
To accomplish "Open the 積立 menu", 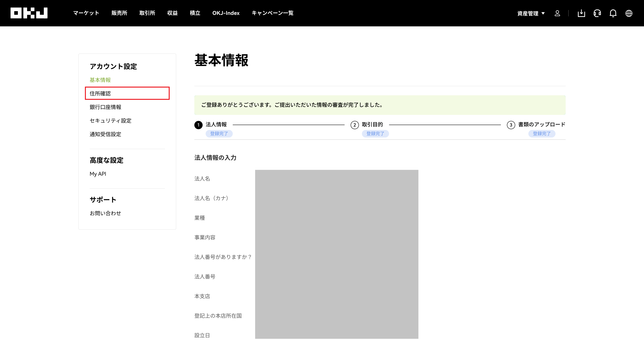I will pyautogui.click(x=195, y=13).
